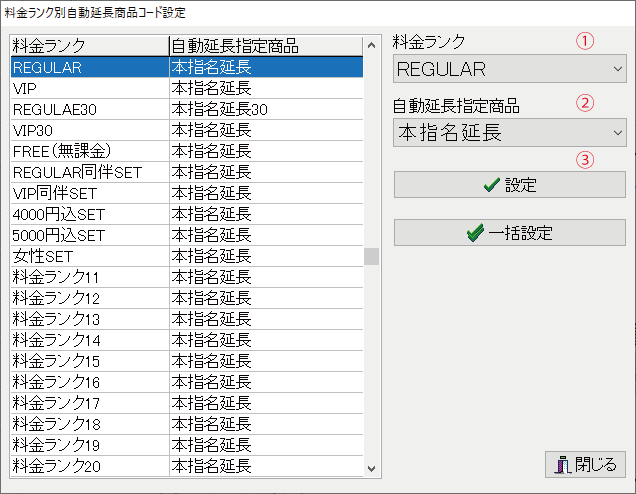The width and height of the screenshot is (636, 494).
Task: Select the 料金ランク20 row
Action: click(187, 467)
